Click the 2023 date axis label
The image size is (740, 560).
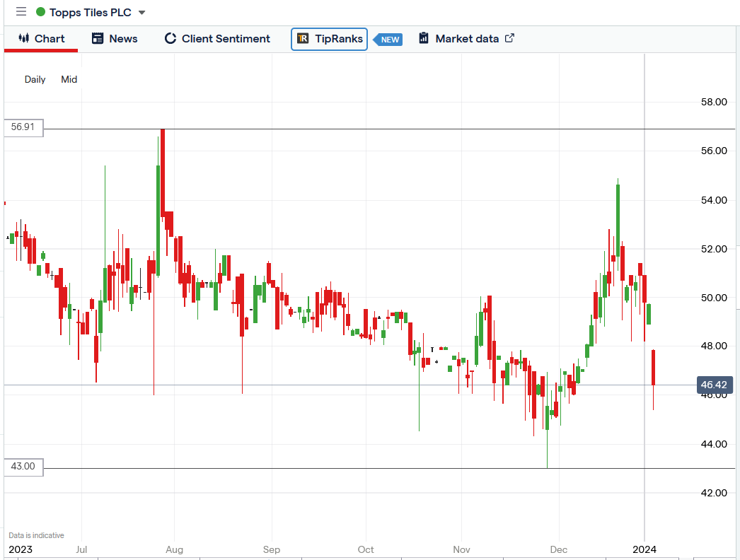(x=21, y=549)
